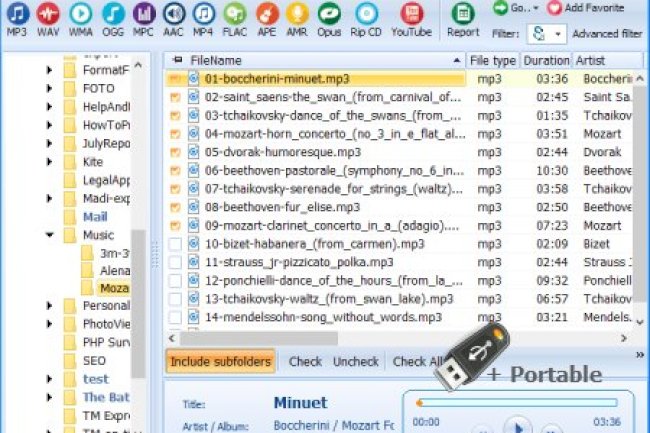Click the pin icon in FileName header
The height and width of the screenshot is (433, 650).
coord(177,60)
